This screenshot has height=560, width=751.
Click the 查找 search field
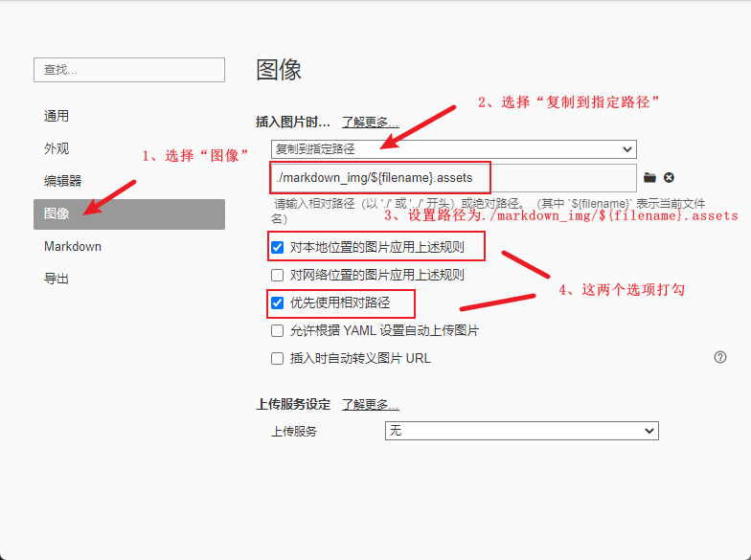129,70
